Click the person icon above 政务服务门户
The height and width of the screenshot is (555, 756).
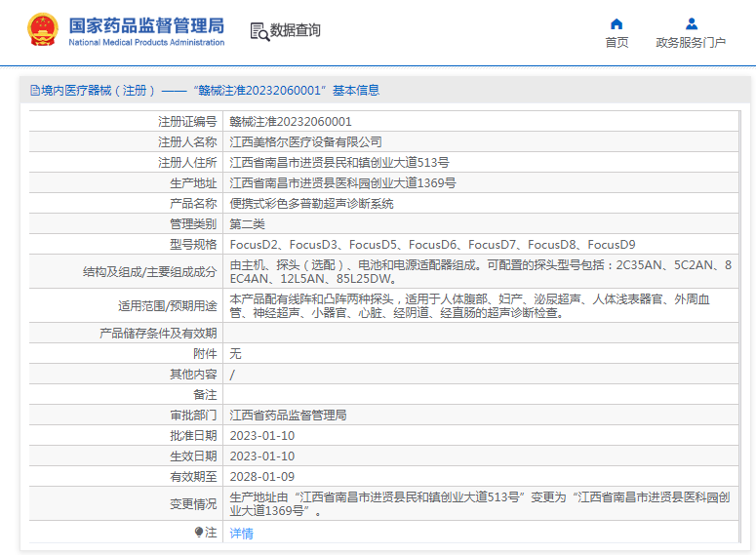click(x=691, y=23)
